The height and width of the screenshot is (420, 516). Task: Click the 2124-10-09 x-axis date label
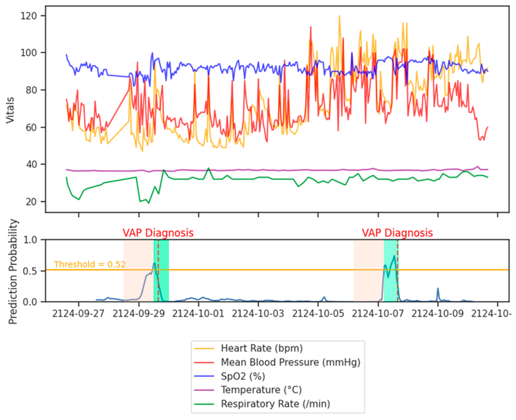[x=438, y=314]
